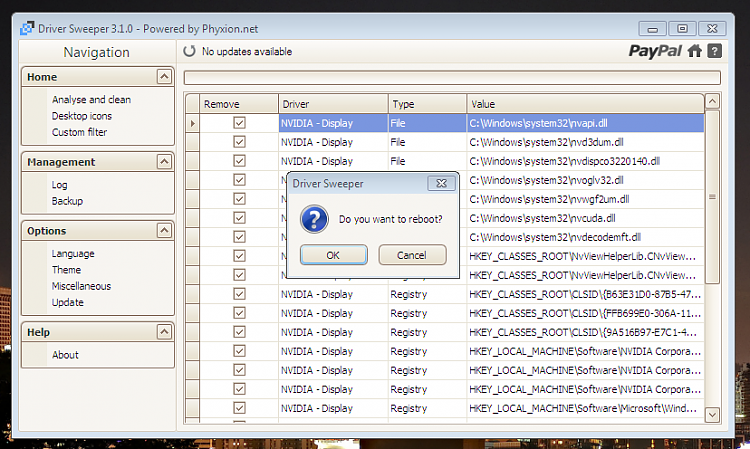Viewport: 750px width, 449px height.
Task: Open the Backup page
Action: (67, 201)
